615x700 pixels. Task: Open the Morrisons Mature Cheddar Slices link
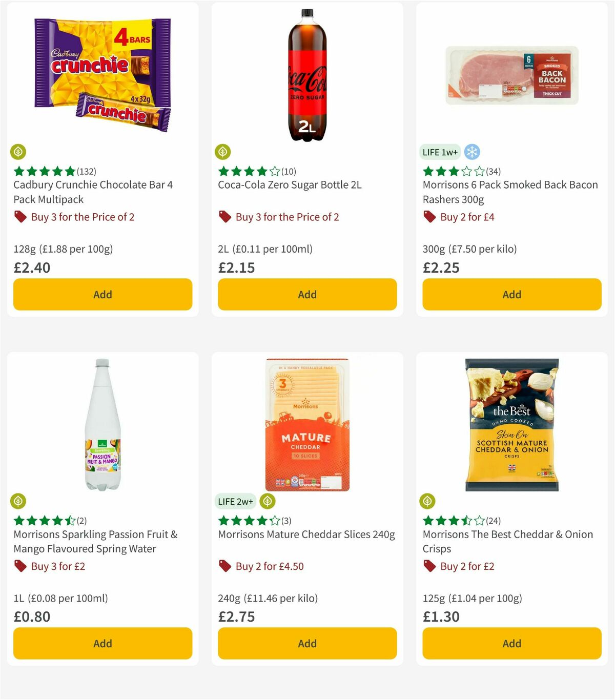point(306,534)
